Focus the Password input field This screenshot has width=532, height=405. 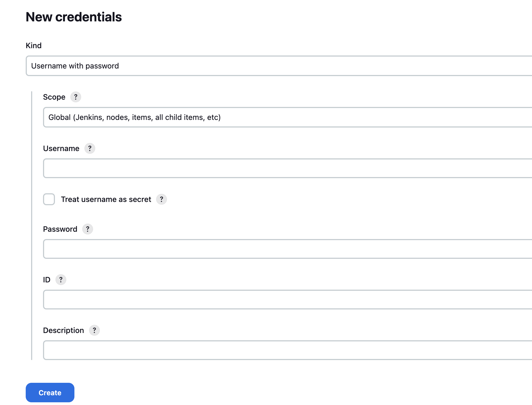(288, 249)
